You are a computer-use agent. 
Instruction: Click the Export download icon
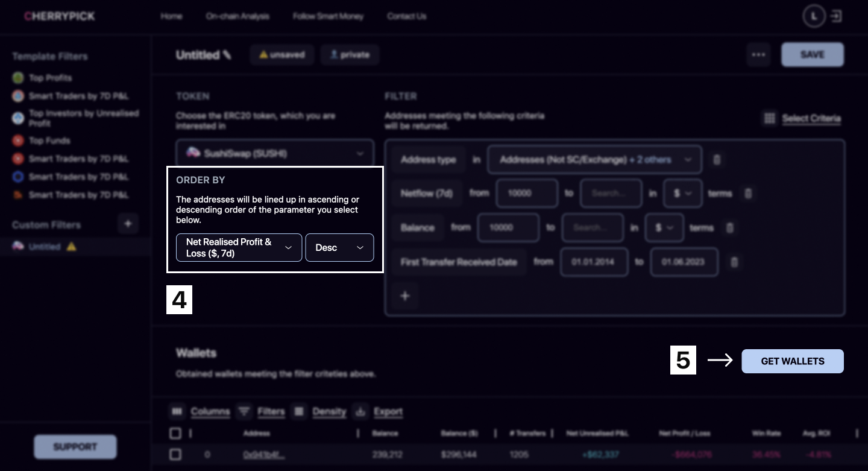(360, 412)
